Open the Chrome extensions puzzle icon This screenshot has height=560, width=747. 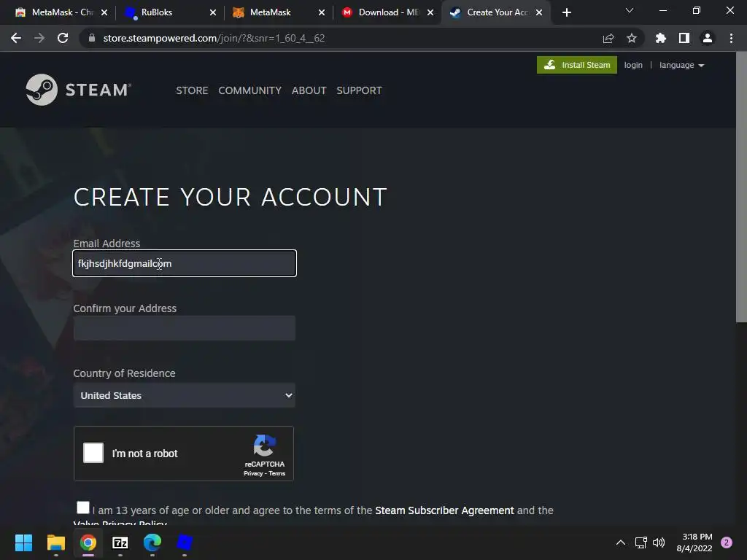(x=661, y=38)
